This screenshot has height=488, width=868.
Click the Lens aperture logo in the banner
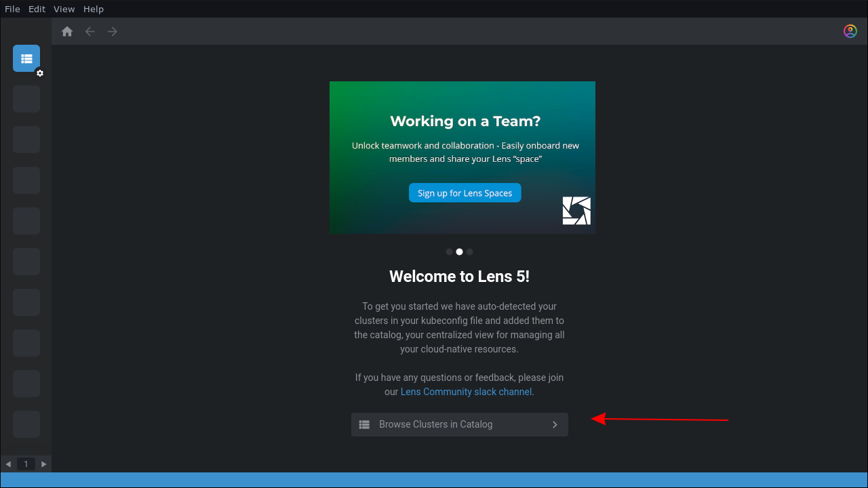click(x=576, y=211)
